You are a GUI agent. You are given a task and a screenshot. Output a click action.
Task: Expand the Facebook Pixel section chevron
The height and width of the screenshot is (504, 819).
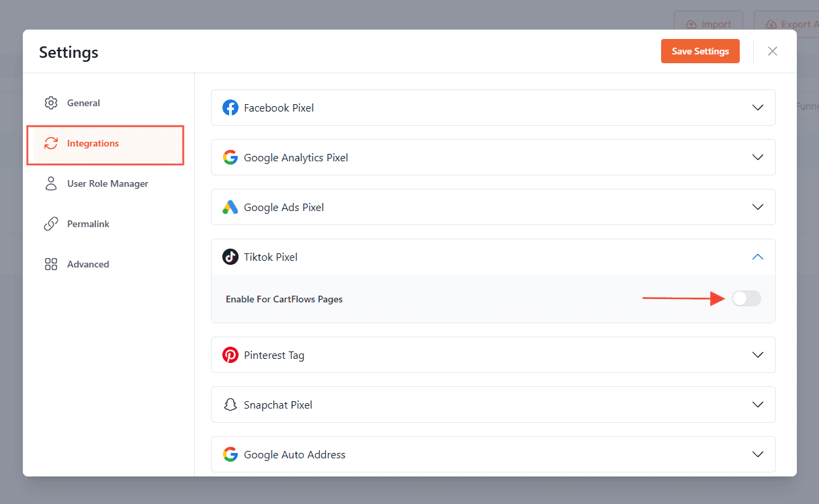coord(758,108)
